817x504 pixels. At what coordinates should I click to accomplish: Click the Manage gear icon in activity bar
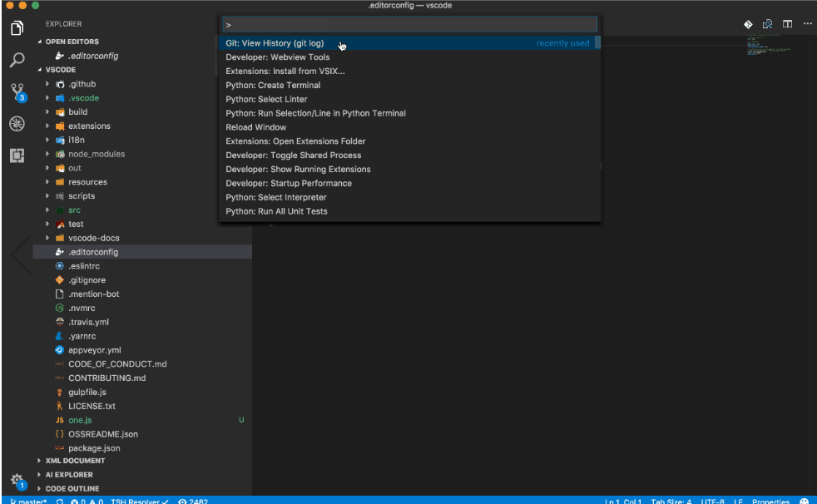tap(17, 481)
